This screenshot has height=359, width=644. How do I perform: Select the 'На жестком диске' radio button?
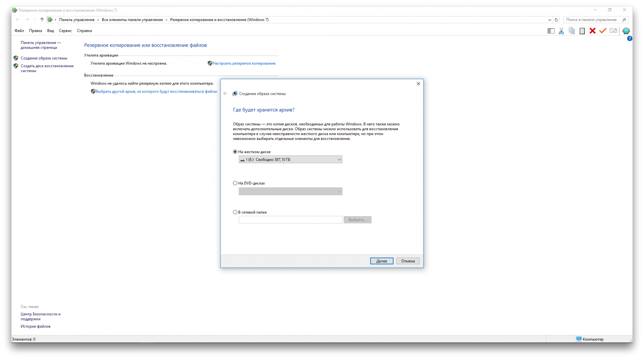pos(235,152)
